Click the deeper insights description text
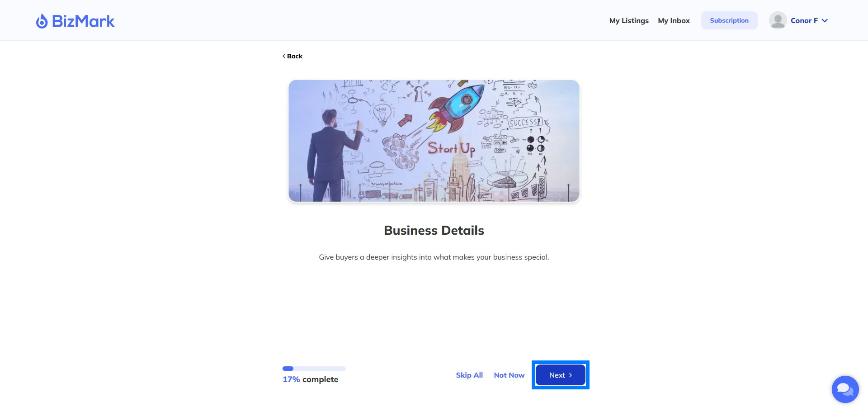868x412 pixels. click(434, 257)
